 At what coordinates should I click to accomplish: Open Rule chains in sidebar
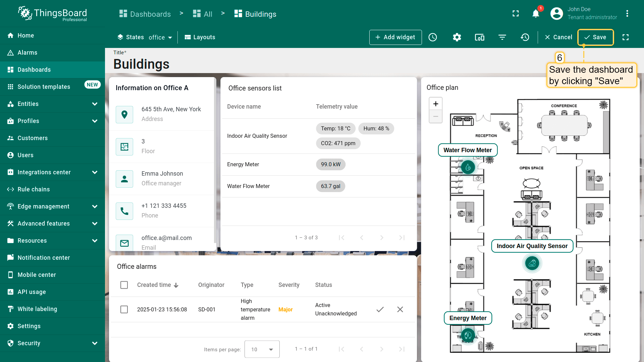pos(34,189)
